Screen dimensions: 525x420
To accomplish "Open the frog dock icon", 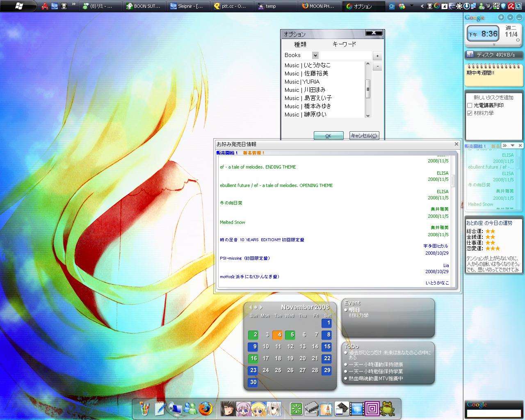I will [x=388, y=409].
